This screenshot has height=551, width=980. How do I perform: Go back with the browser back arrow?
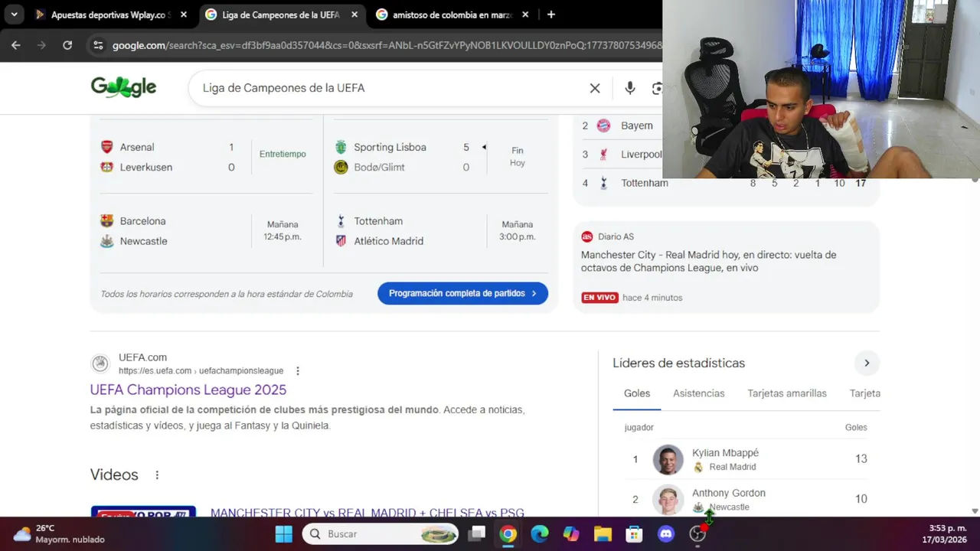(16, 45)
